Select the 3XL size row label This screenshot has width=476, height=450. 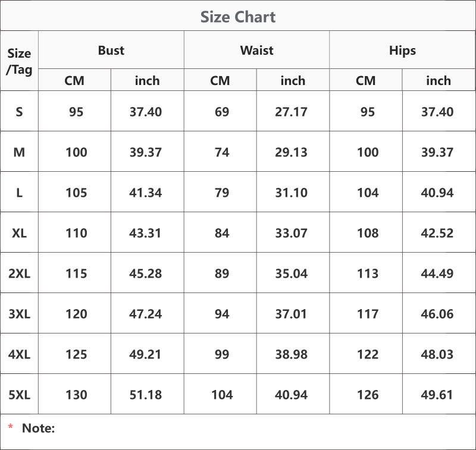pos(19,313)
